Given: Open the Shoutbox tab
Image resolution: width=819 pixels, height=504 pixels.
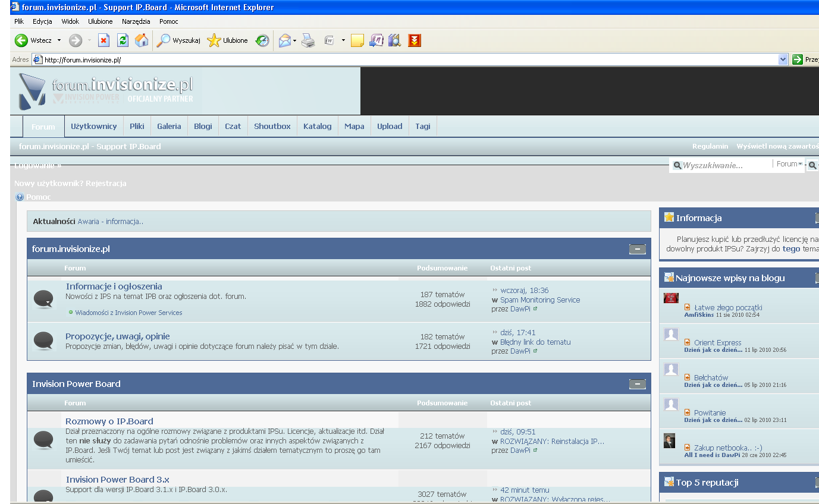Looking at the screenshot, I should click(272, 126).
